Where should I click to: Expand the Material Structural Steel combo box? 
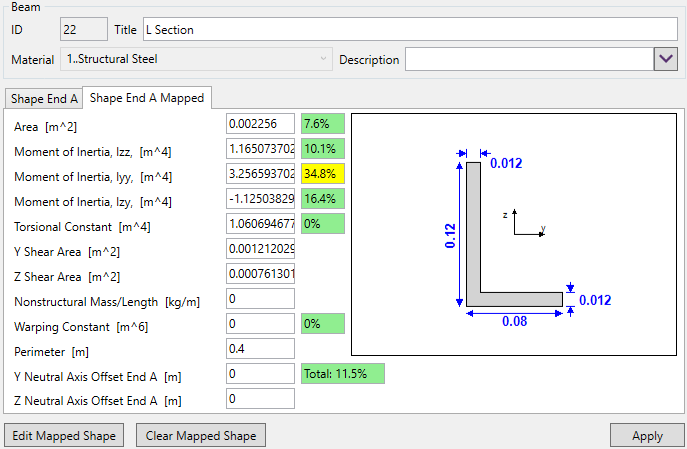coord(196,60)
